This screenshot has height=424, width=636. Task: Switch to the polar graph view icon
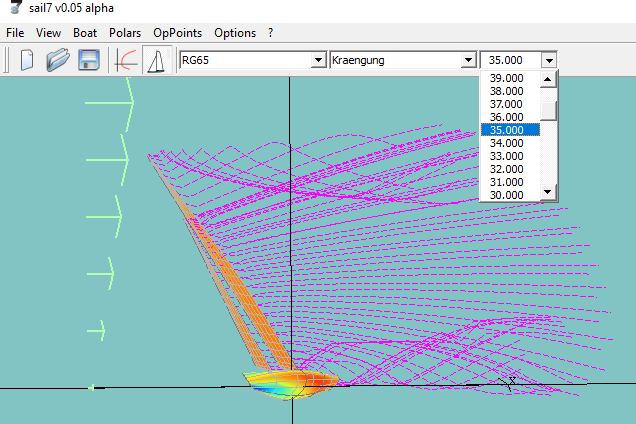127,60
